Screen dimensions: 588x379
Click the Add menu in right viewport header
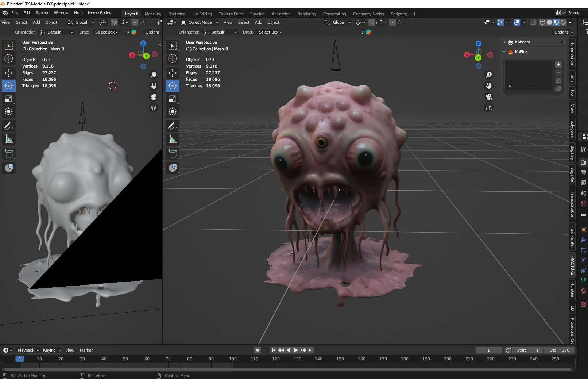[259, 22]
